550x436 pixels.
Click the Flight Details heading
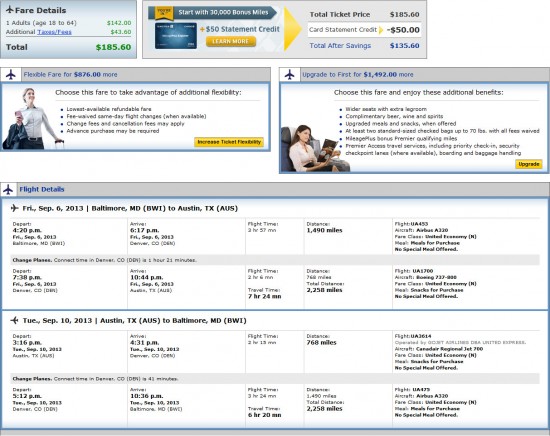click(x=42, y=189)
